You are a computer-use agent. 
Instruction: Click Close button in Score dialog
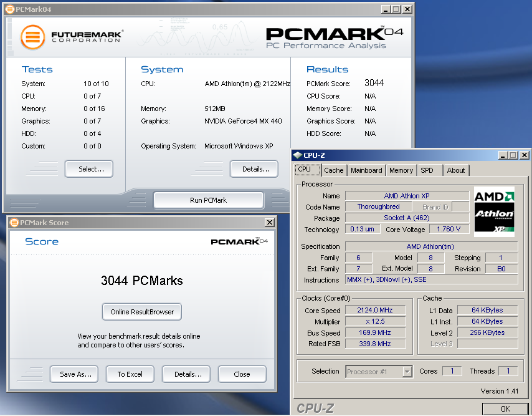coord(242,374)
